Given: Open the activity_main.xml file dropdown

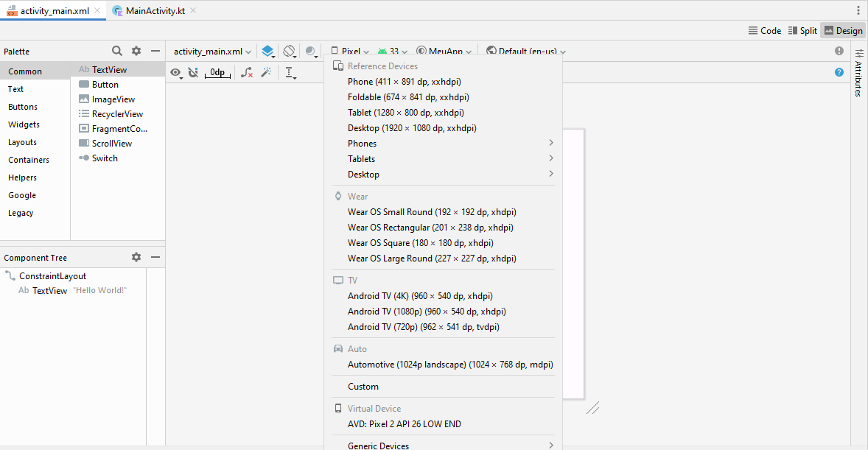Looking at the screenshot, I should pyautogui.click(x=212, y=52).
